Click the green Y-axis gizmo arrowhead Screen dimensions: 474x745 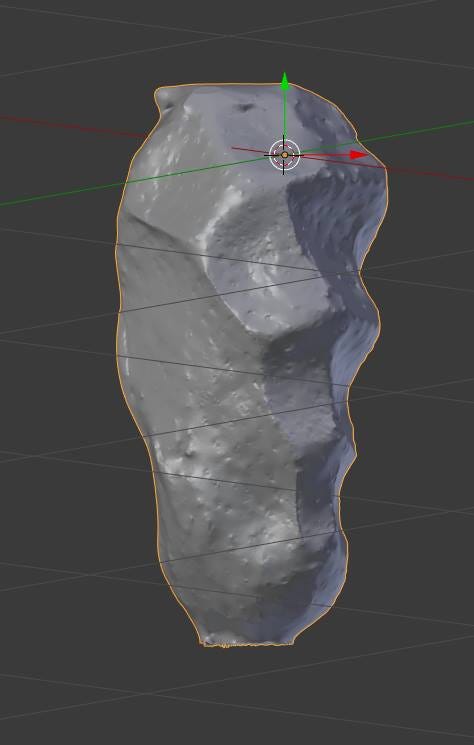pyautogui.click(x=284, y=82)
